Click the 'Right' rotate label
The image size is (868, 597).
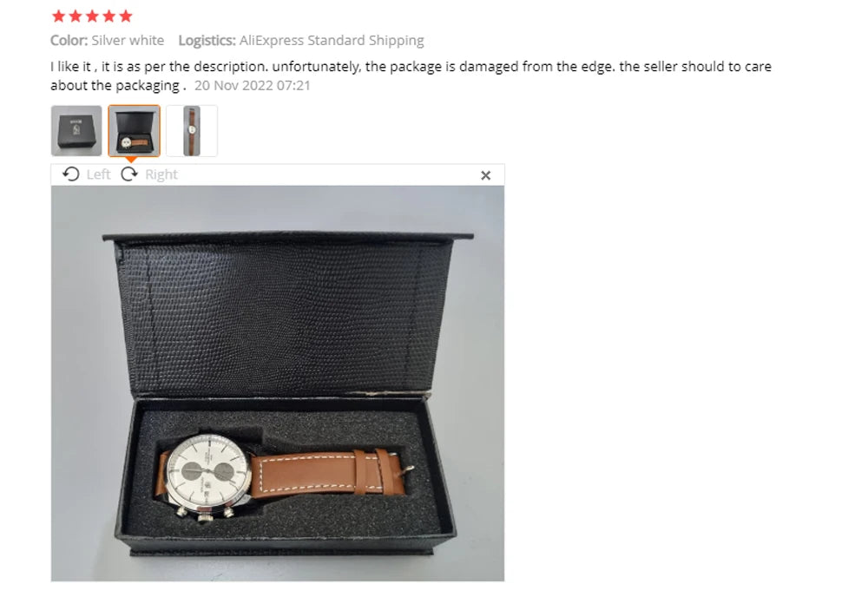click(161, 174)
